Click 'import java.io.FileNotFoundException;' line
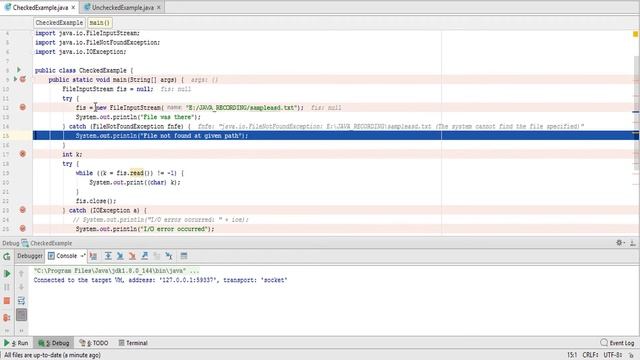640x360 pixels. [x=98, y=42]
